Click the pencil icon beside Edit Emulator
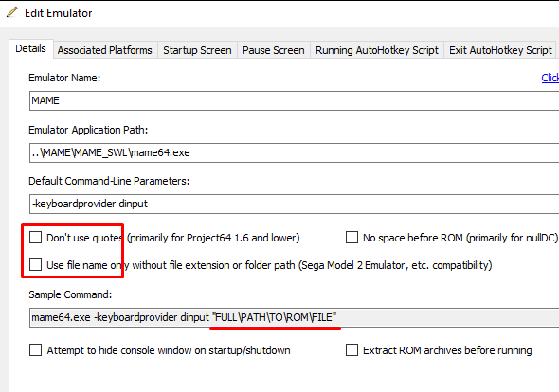This screenshot has height=392, width=559. (x=11, y=12)
